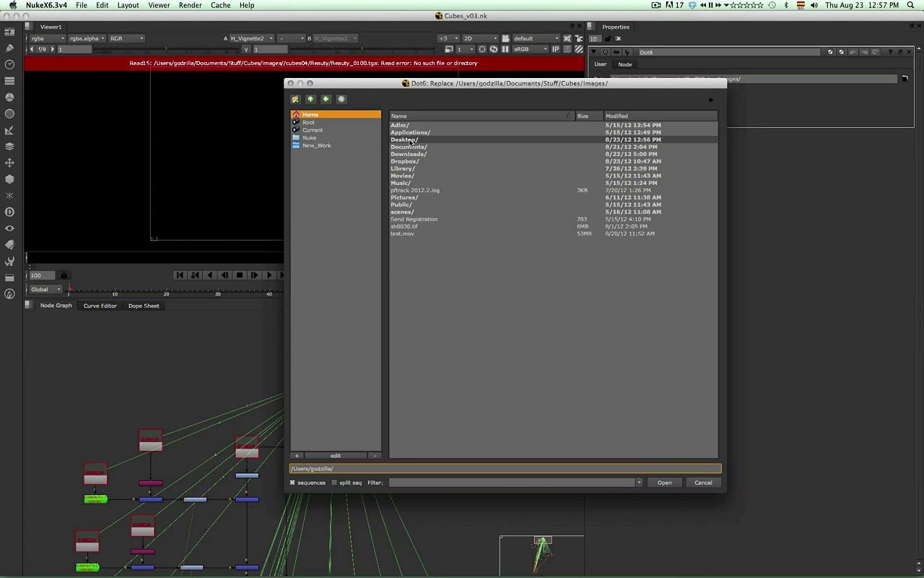Viewport: 924px width, 578px height.
Task: Open the Time nodes clock icon
Action: tap(9, 64)
